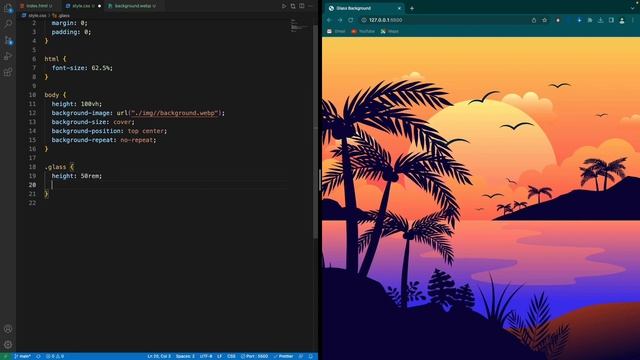The image size is (640, 360).
Task: Open notifications bell in status bar
Action: coord(311,356)
